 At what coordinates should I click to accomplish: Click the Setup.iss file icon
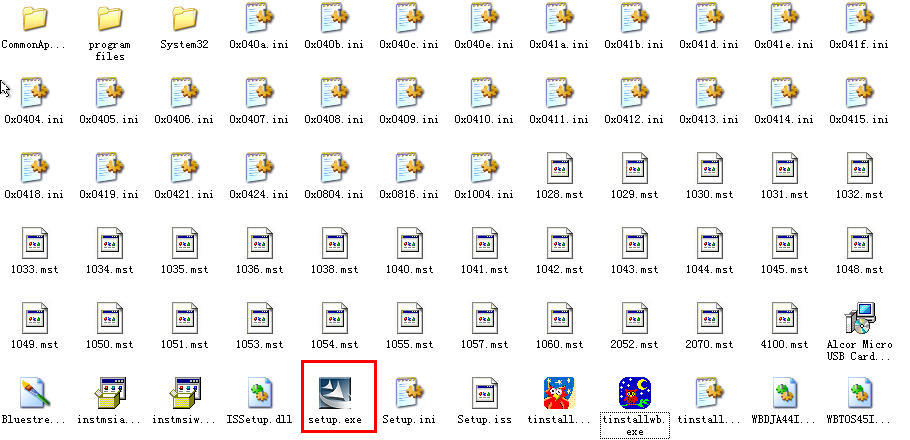pyautogui.click(x=485, y=393)
